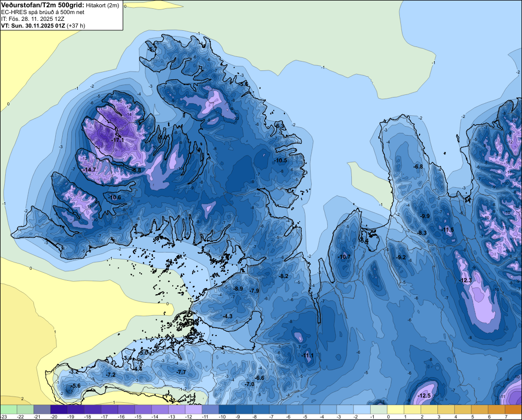Image resolution: width=522 pixels, height=420 pixels.
Task: Click the -10.6 temperature value
Action: 115,197
